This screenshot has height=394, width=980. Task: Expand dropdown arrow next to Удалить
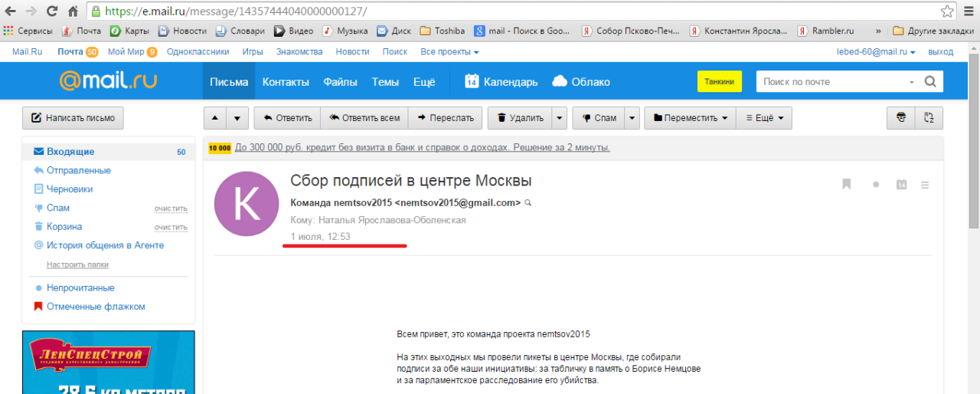click(x=560, y=118)
